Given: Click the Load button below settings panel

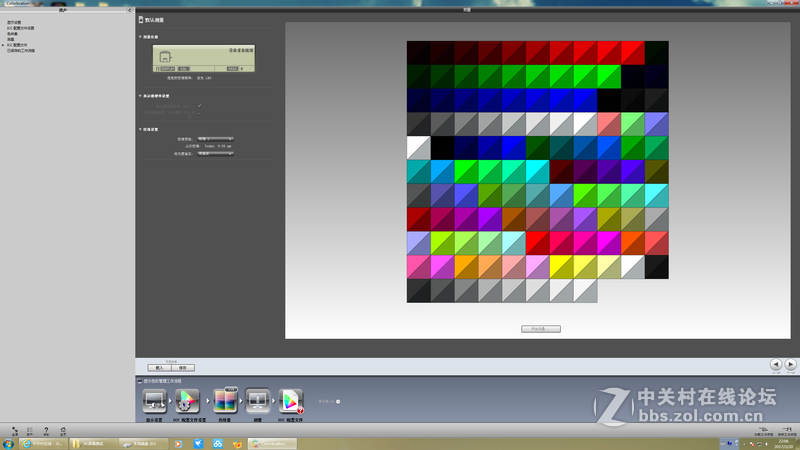Looking at the screenshot, I should 156,367.
